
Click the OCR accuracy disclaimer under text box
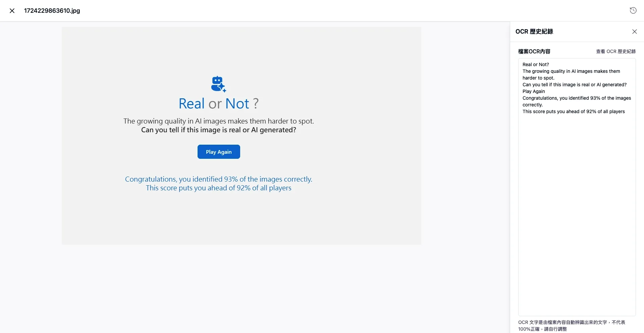pos(571,325)
